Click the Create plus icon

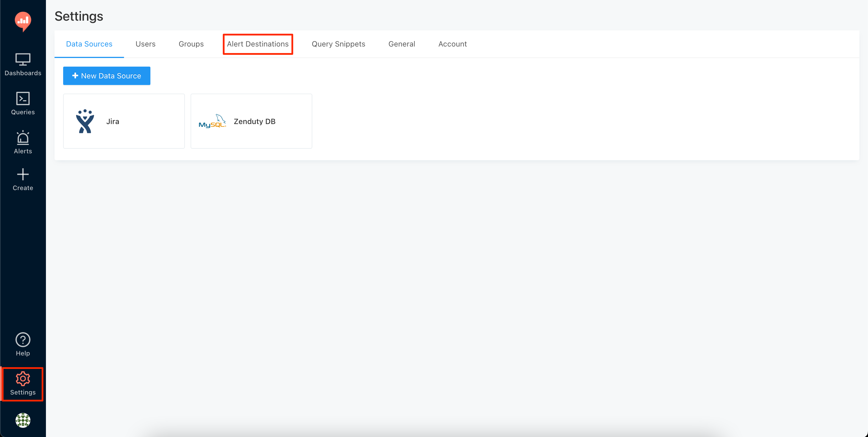tap(23, 175)
